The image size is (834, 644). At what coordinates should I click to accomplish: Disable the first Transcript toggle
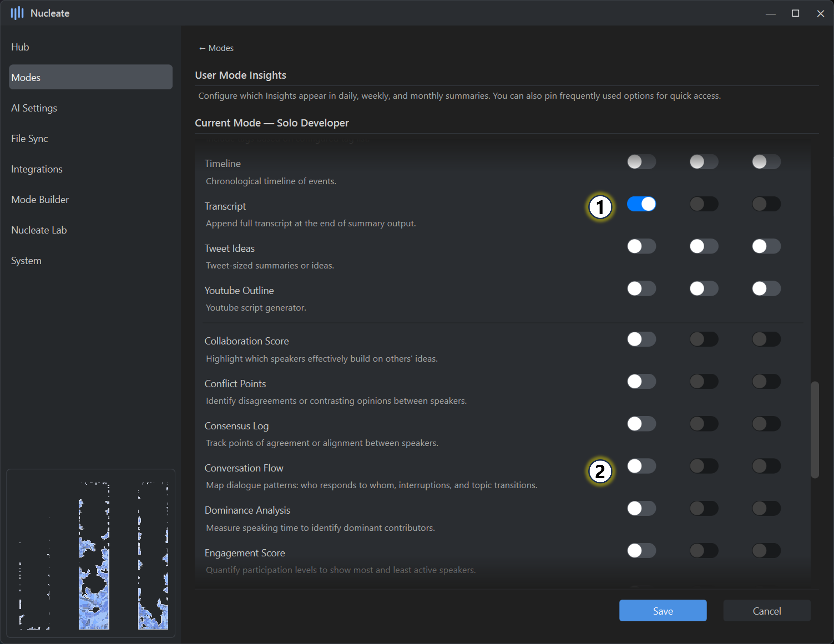pyautogui.click(x=641, y=204)
